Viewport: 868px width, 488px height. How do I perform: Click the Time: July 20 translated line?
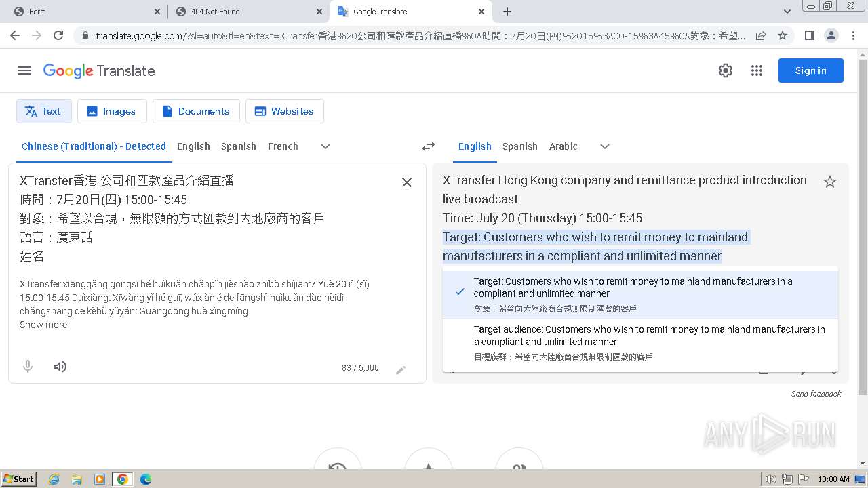click(542, 218)
